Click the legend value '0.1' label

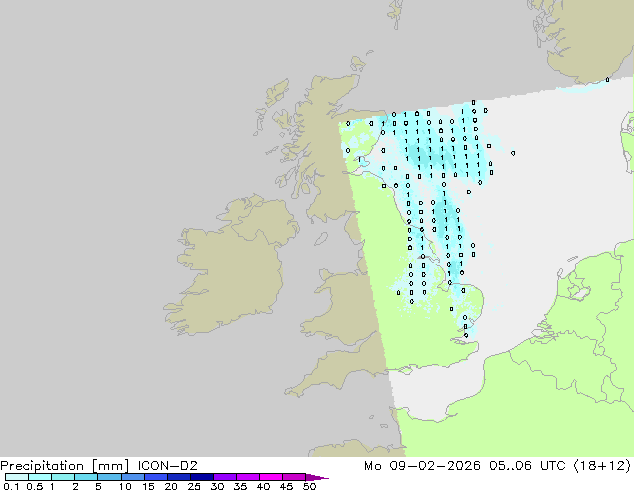tap(11, 486)
